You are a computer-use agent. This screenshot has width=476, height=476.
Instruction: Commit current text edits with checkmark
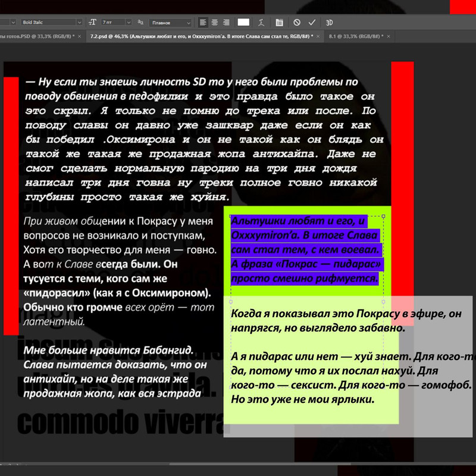312,22
